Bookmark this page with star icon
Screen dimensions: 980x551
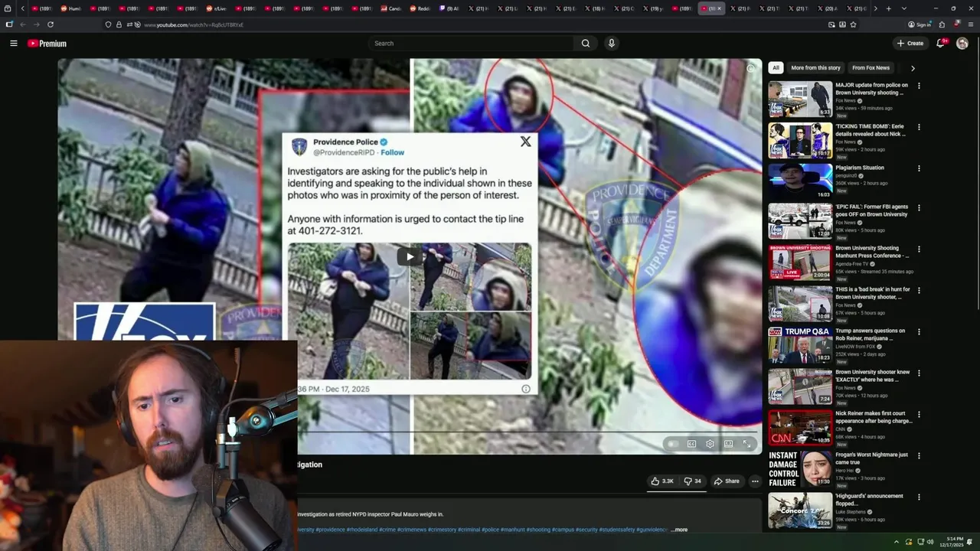[x=853, y=24]
